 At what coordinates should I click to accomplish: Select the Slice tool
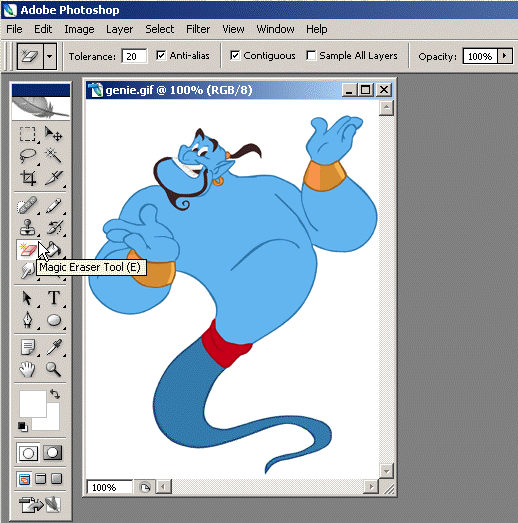point(53,177)
